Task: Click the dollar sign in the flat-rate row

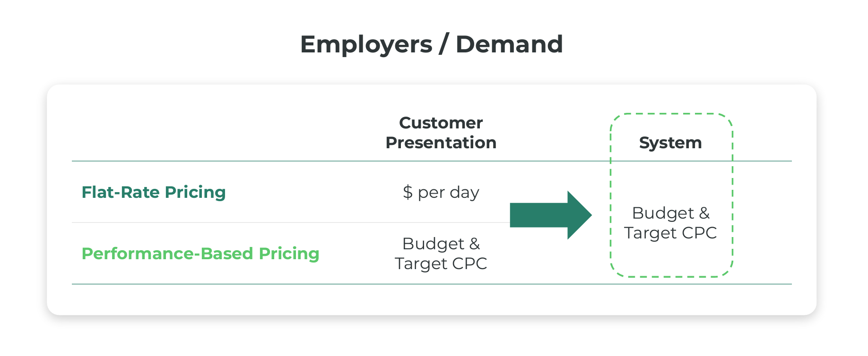Action: (408, 193)
